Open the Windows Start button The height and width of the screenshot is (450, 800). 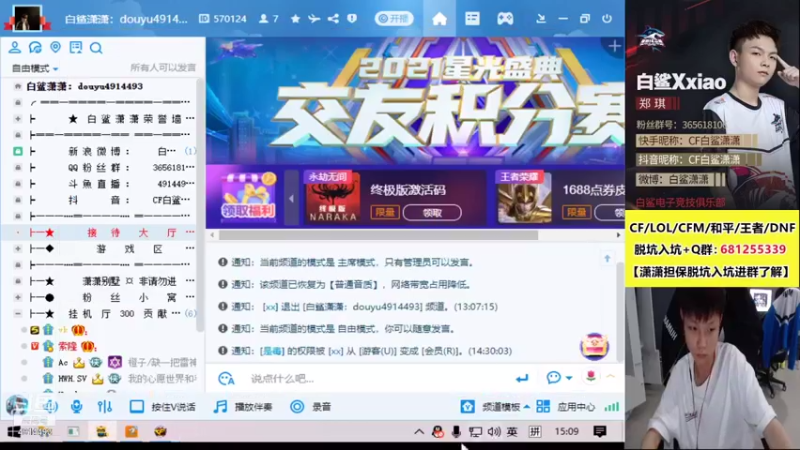pos(14,432)
